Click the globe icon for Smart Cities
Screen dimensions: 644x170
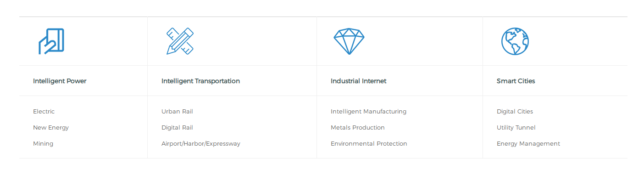515,41
